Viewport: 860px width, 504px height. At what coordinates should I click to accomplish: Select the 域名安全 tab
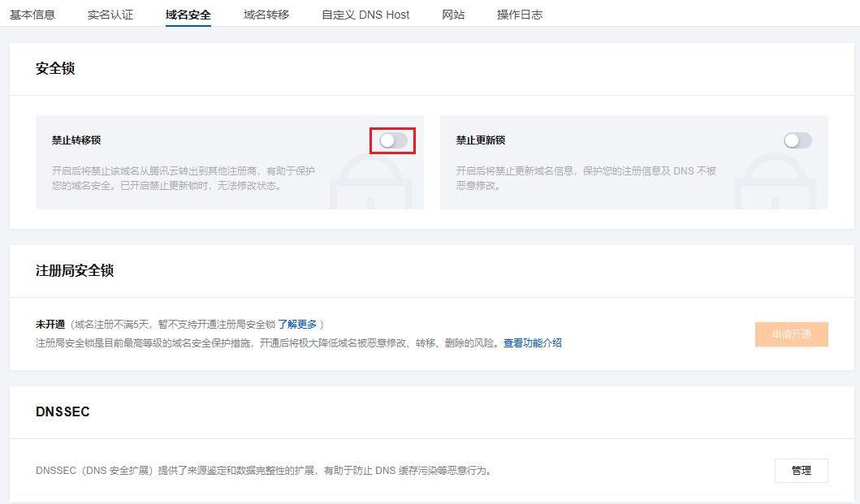188,15
